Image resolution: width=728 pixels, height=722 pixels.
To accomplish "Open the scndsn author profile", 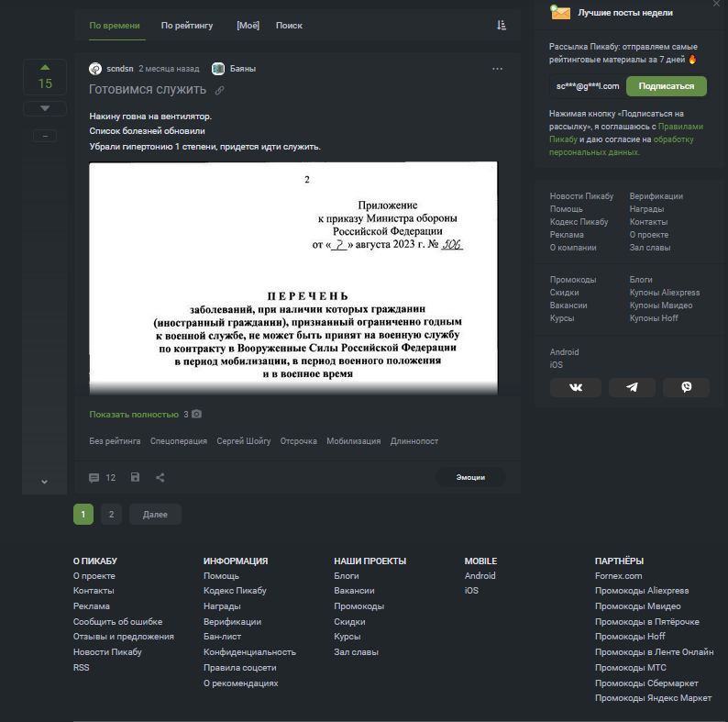I will tap(120, 69).
